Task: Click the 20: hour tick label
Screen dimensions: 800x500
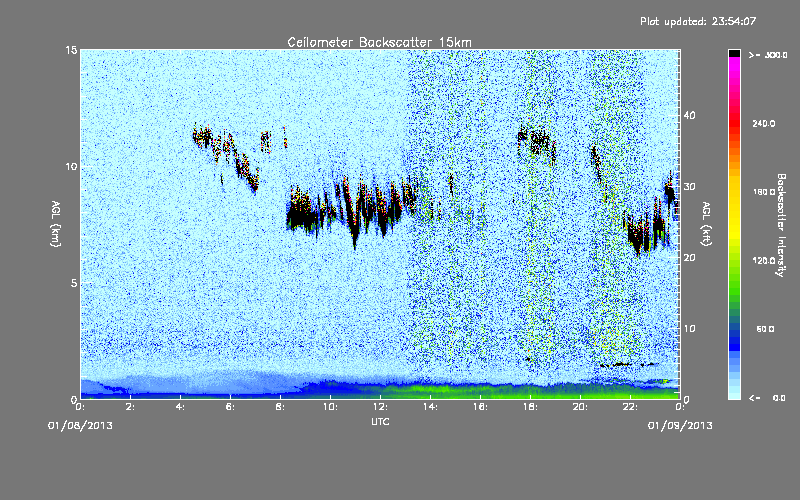Action: coord(580,407)
